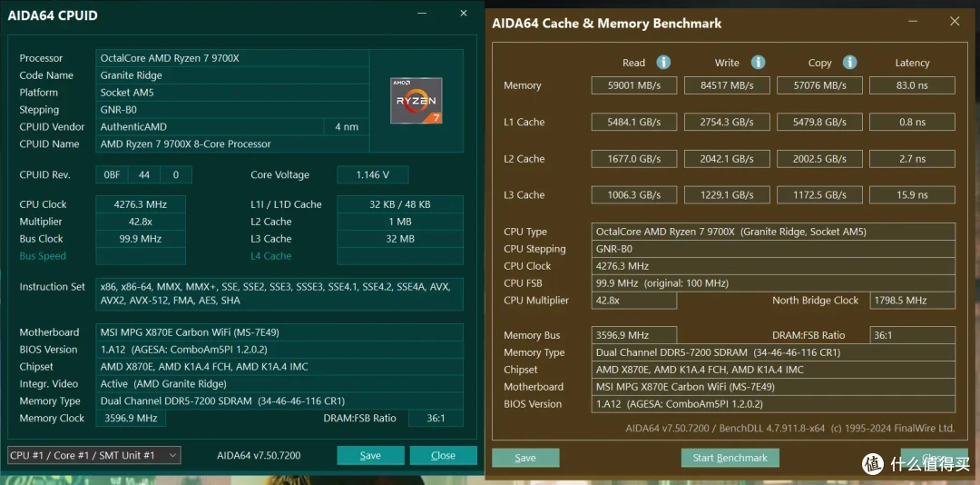Click the Integr. Video value Active (AMD Granite Ridge)

point(279,383)
